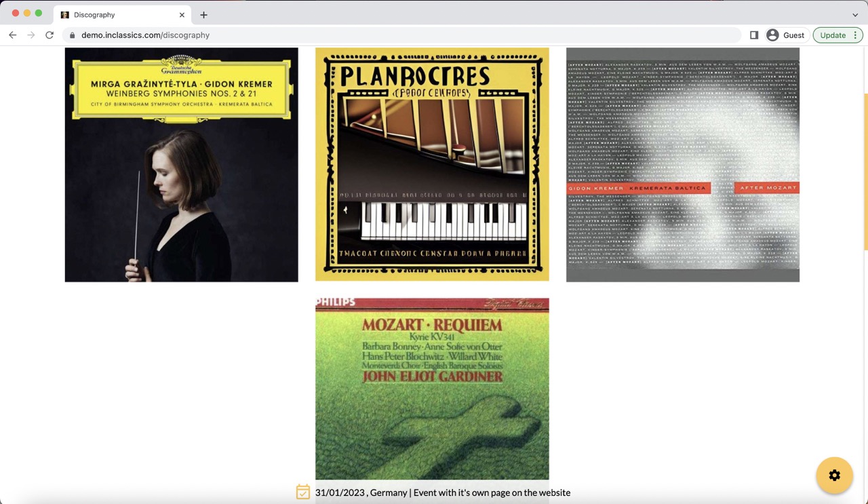Click the lock icon in address bar
This screenshot has height=504, width=868.
[72, 35]
